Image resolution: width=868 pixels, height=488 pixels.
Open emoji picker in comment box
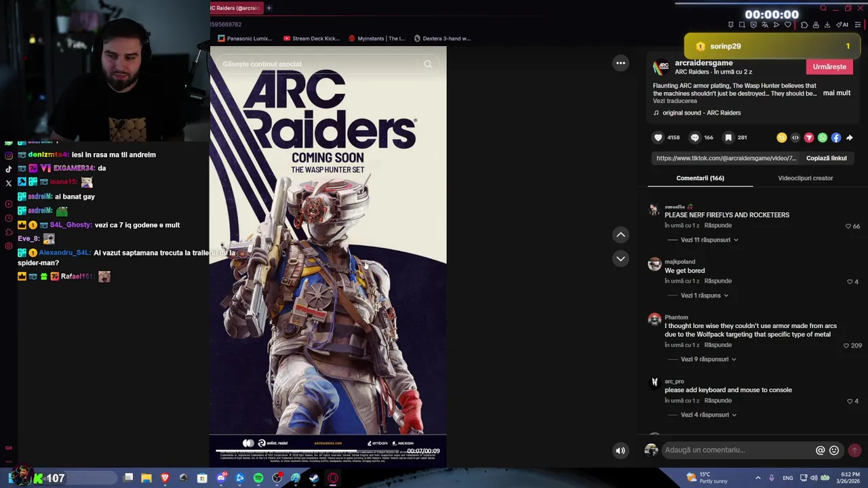tap(834, 450)
